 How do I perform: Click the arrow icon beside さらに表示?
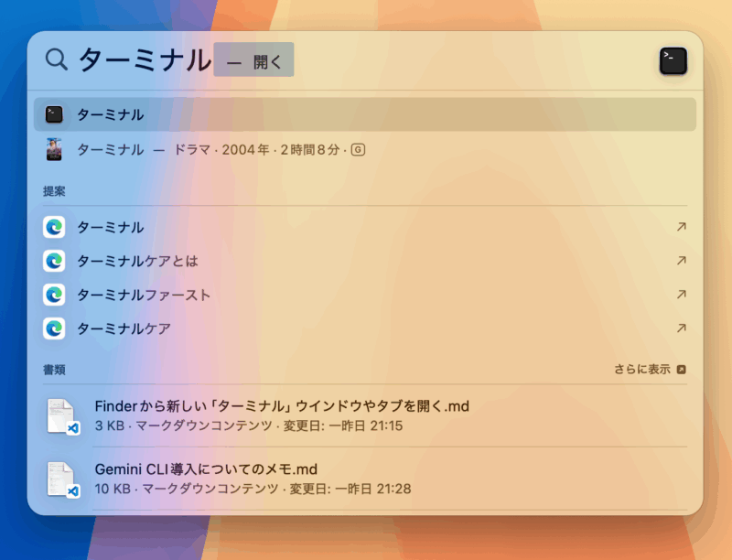click(681, 370)
